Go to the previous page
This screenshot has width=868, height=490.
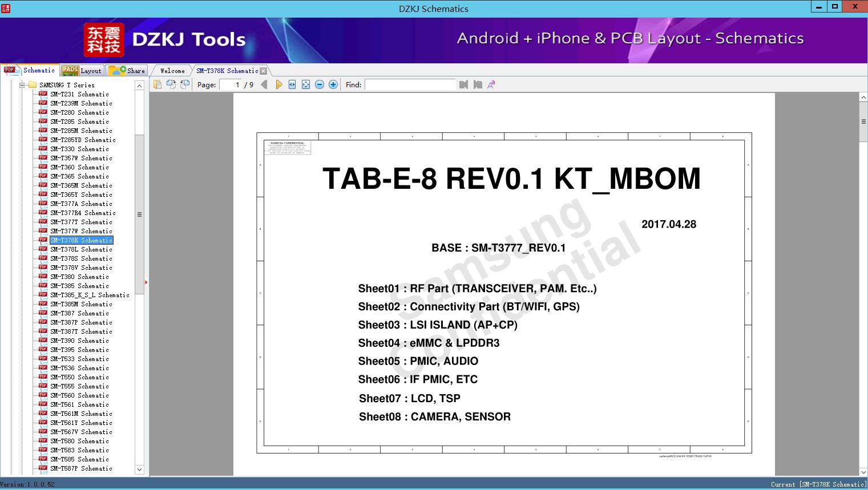(264, 84)
